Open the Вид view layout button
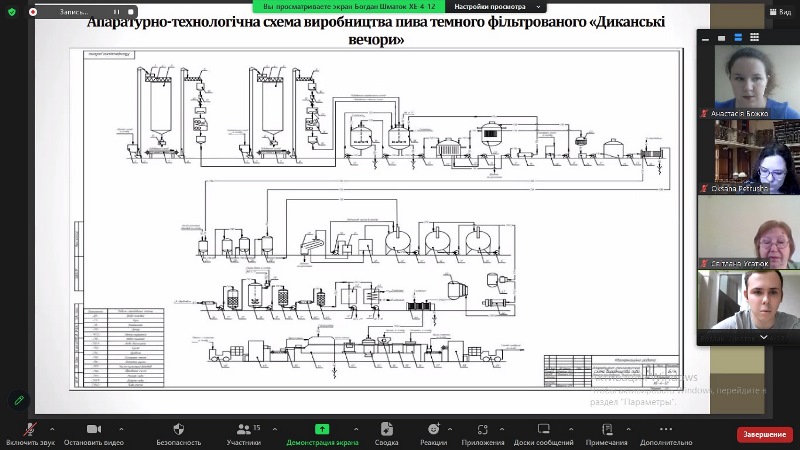 tap(780, 12)
